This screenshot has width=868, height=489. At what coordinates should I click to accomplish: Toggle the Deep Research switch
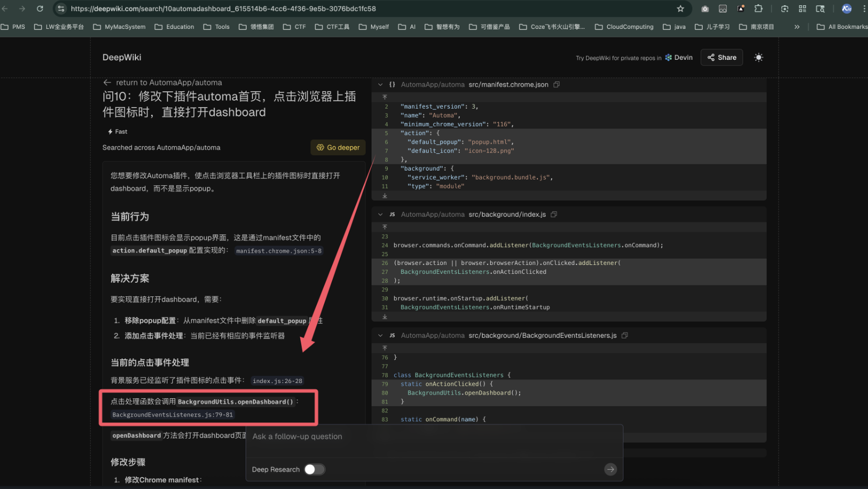314,470
